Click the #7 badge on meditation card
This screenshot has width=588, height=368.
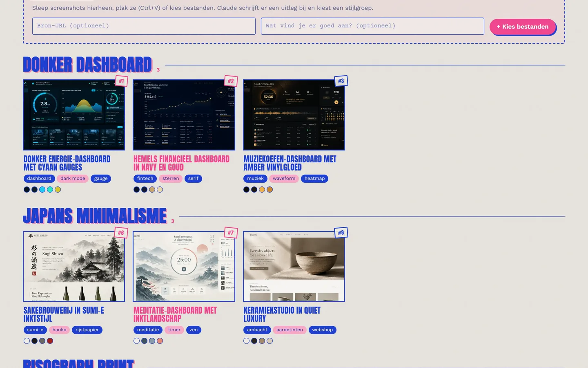pos(231,233)
